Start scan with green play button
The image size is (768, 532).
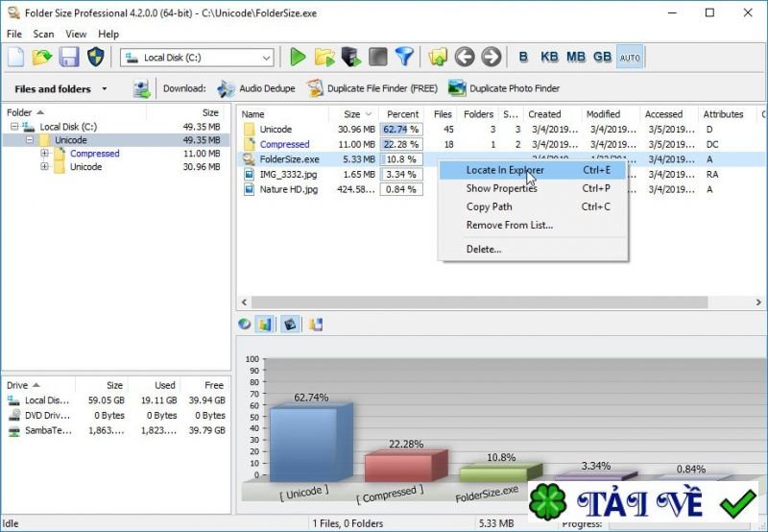coord(298,58)
